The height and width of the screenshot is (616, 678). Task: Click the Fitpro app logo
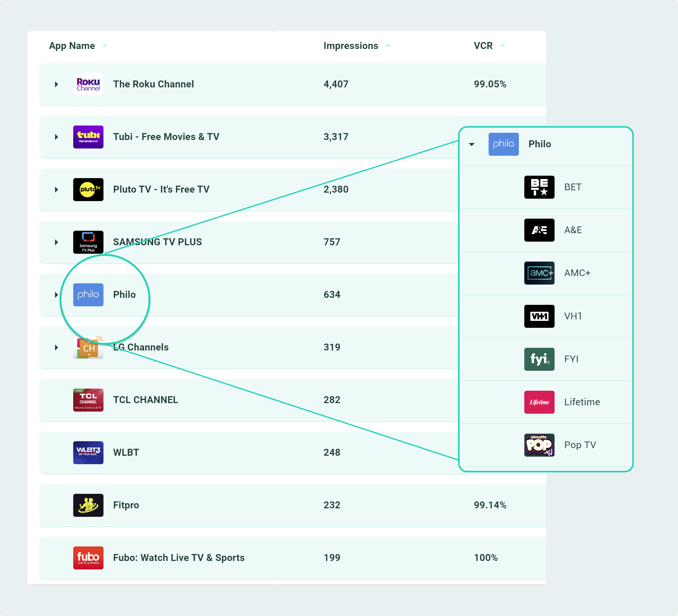88,505
